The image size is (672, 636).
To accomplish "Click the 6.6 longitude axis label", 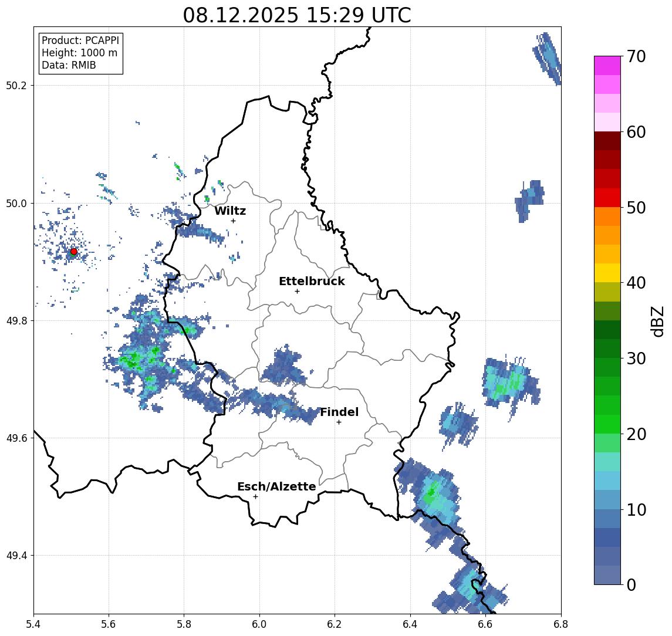I will pyautogui.click(x=485, y=624).
